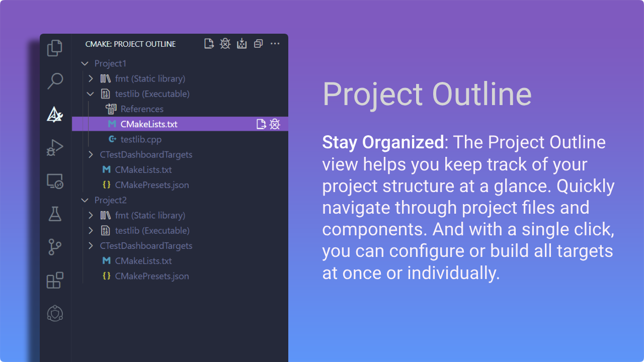Collapse the Project1 tree node
The height and width of the screenshot is (362, 644).
click(x=85, y=63)
